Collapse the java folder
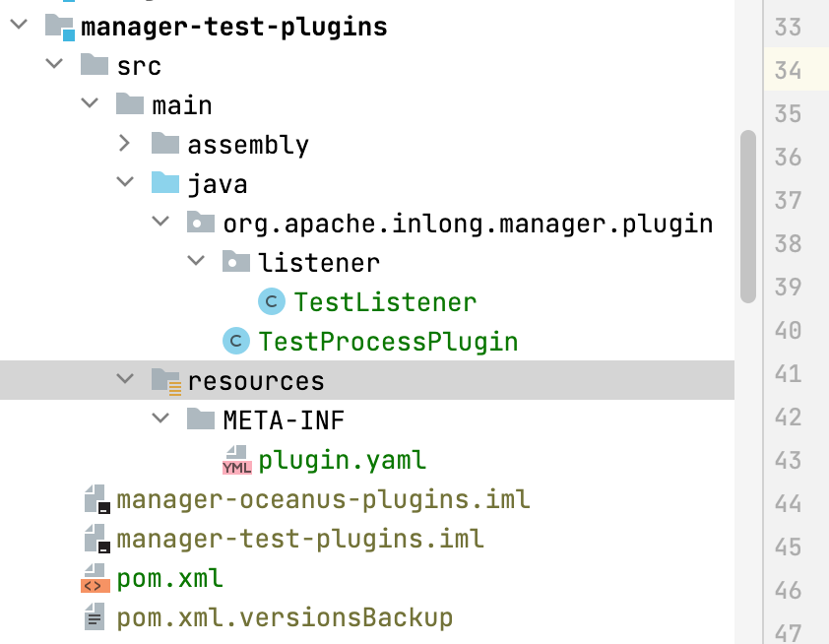This screenshot has width=829, height=644. tap(124, 183)
